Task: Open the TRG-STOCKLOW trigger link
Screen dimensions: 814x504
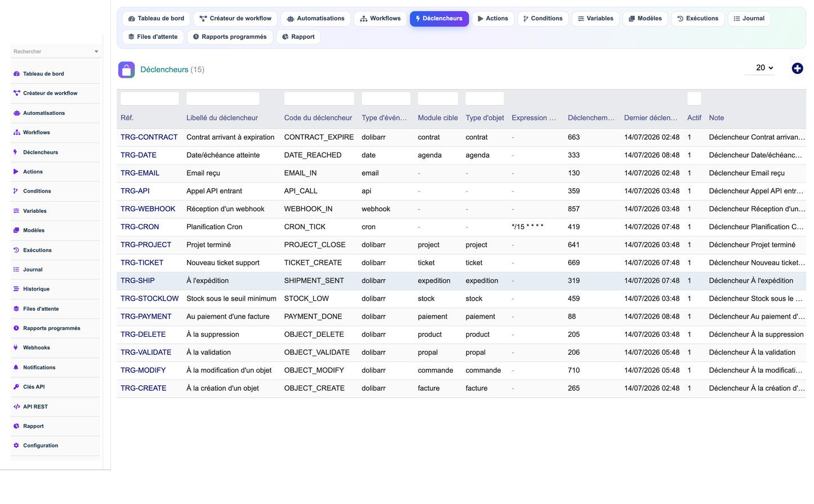Action: tap(149, 298)
